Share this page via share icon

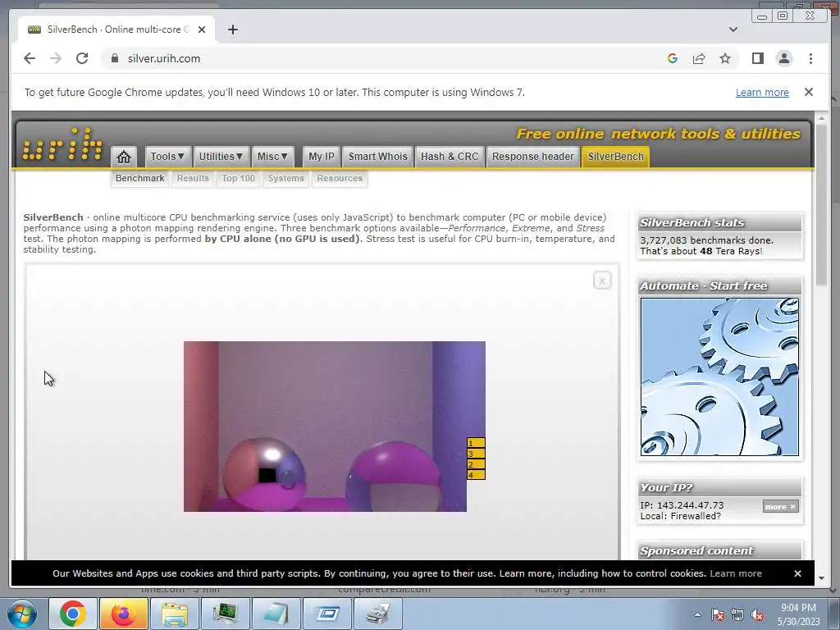(x=699, y=58)
